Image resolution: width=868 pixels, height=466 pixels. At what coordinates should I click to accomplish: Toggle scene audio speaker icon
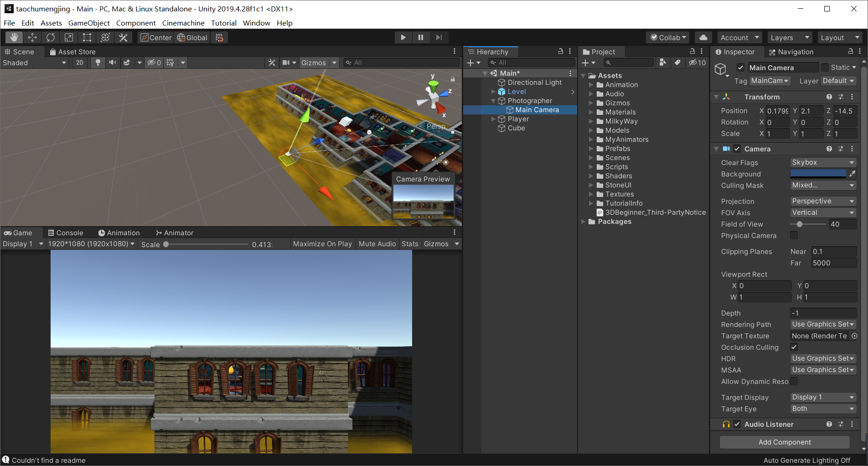pos(112,62)
